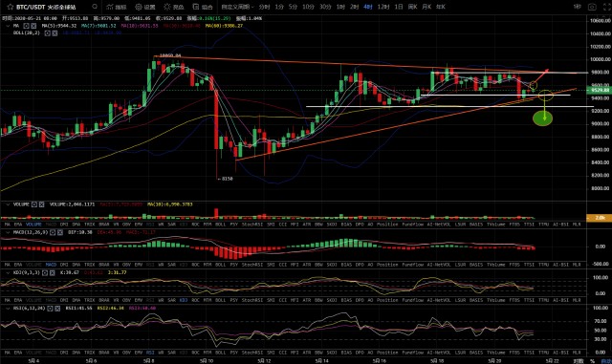Open the custom period dropdown
612x364 pixels.
(237, 7)
